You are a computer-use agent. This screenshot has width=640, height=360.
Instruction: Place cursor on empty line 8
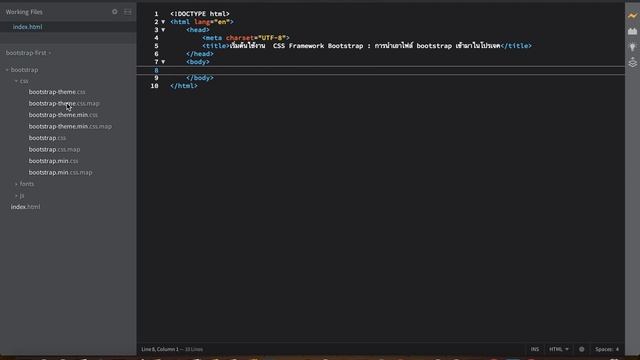pyautogui.click(x=380, y=70)
